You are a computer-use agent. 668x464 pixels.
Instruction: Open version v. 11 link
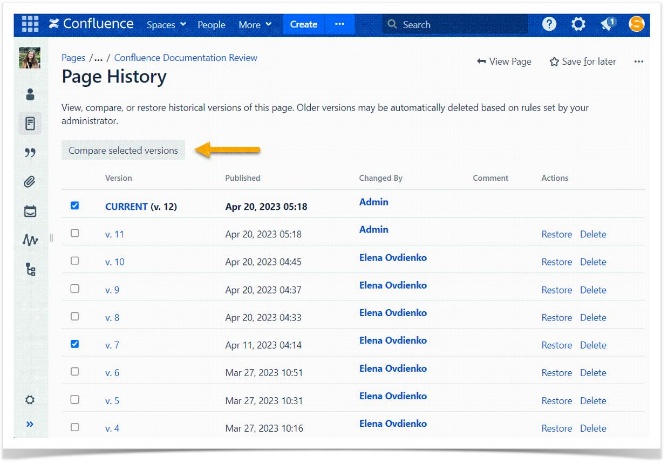(x=115, y=234)
